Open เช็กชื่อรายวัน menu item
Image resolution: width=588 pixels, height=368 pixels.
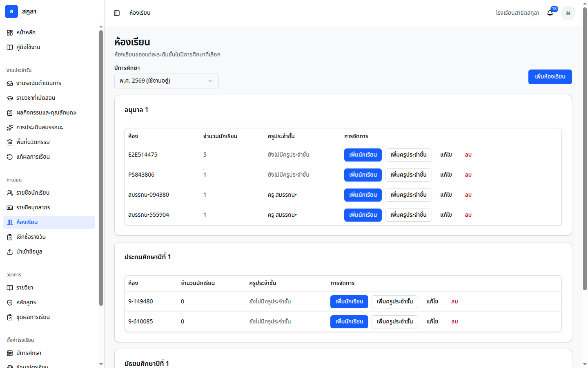(x=49, y=237)
